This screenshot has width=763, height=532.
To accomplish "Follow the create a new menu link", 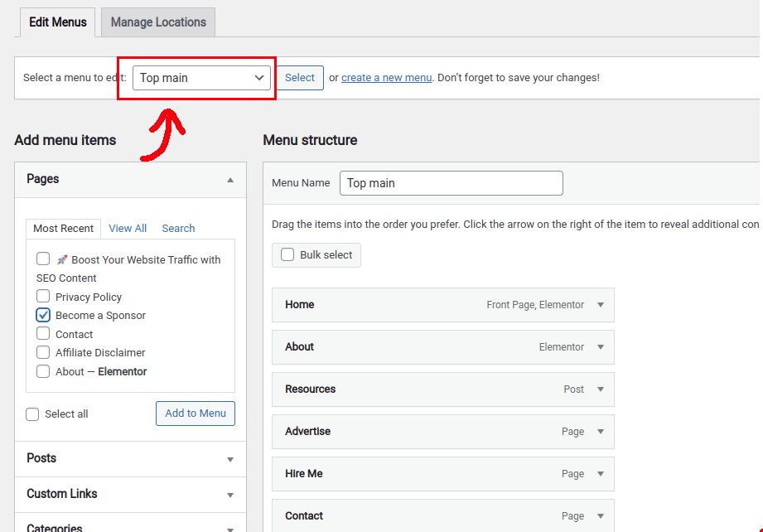I will 386,78.
